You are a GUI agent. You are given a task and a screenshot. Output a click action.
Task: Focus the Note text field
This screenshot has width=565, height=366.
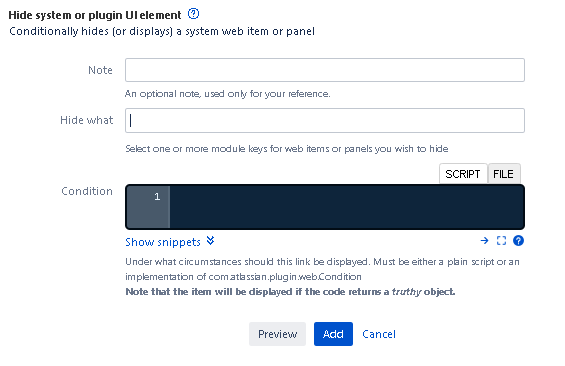click(x=325, y=70)
